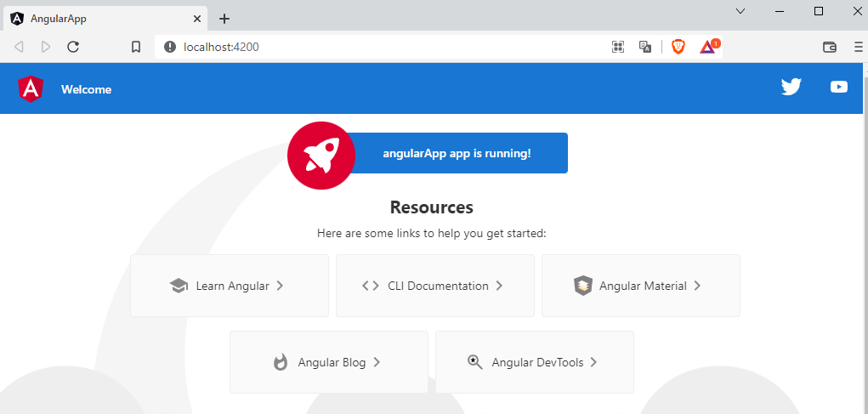This screenshot has height=414, width=868.
Task: Open a new tab with plus button
Action: tap(224, 19)
